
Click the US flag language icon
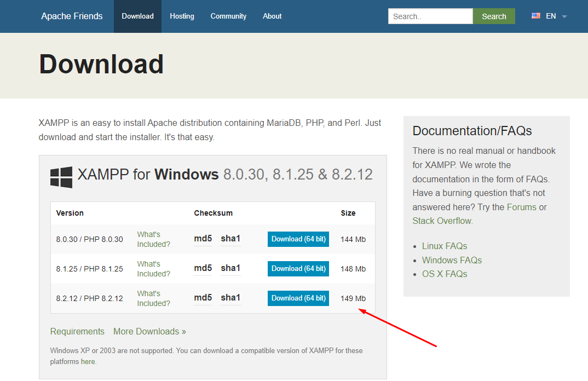(536, 16)
